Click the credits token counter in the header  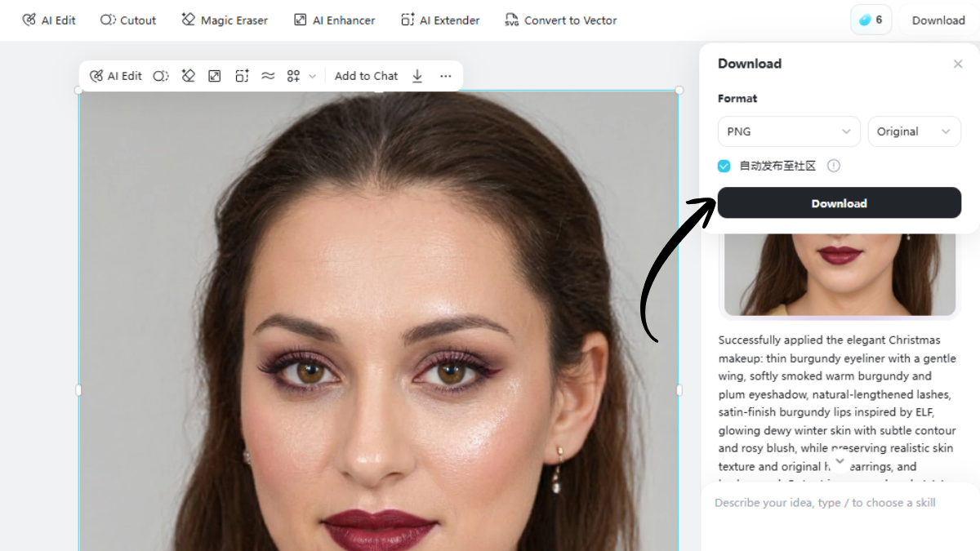pyautogui.click(x=871, y=19)
